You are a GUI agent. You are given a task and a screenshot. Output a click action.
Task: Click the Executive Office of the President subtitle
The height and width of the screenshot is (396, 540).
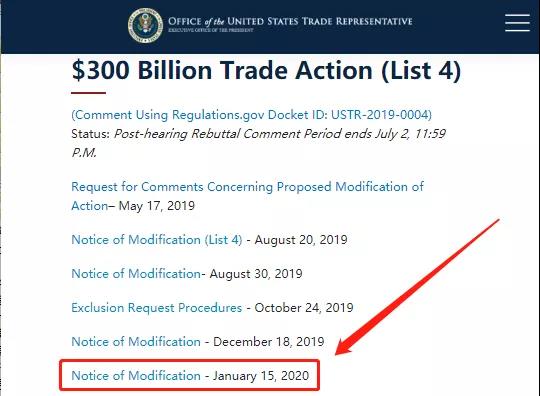(211, 30)
